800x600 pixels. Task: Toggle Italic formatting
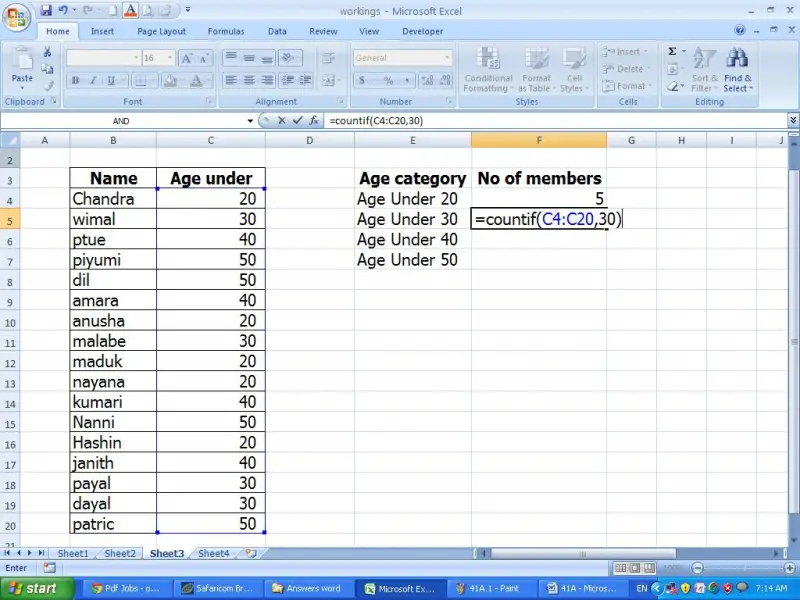click(x=93, y=81)
